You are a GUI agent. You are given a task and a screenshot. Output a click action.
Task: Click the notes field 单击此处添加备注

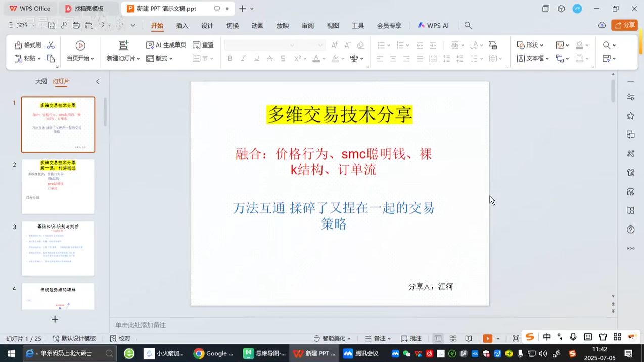[141, 325]
